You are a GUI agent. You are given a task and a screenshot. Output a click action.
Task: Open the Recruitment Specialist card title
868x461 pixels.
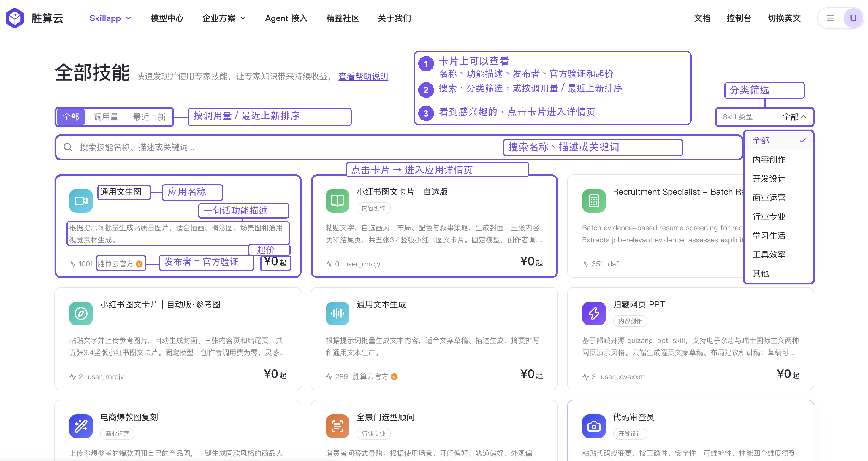point(678,192)
